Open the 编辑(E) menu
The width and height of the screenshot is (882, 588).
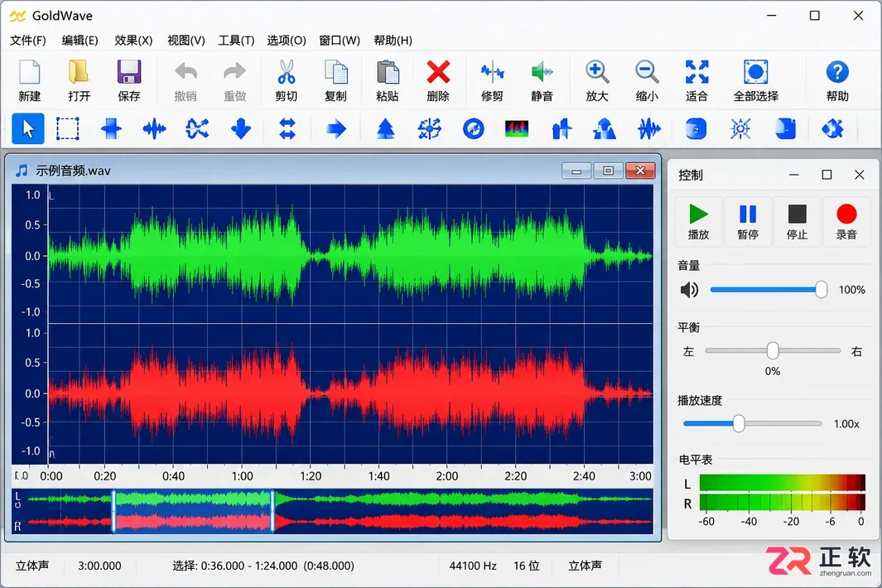point(80,41)
